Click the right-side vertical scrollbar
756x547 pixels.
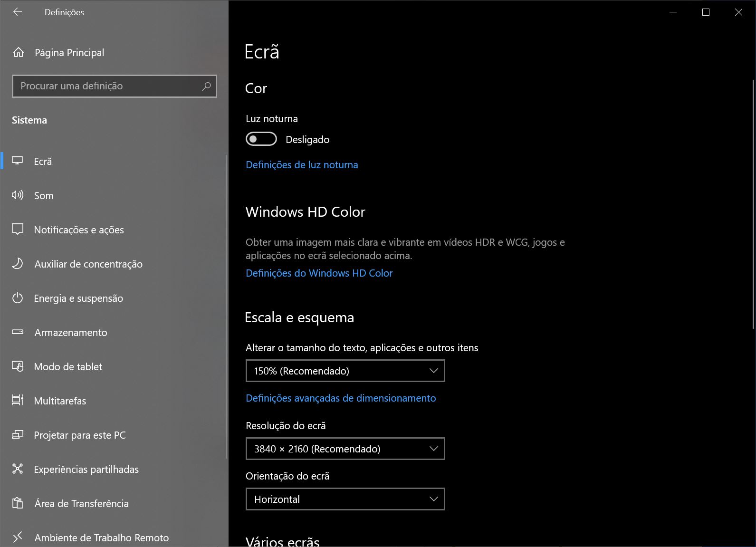coord(754,204)
